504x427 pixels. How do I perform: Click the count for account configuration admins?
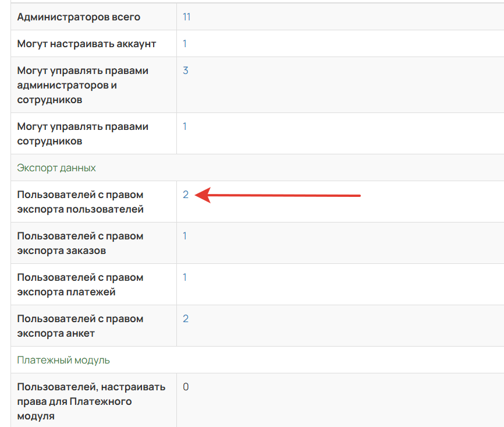pyautogui.click(x=185, y=44)
